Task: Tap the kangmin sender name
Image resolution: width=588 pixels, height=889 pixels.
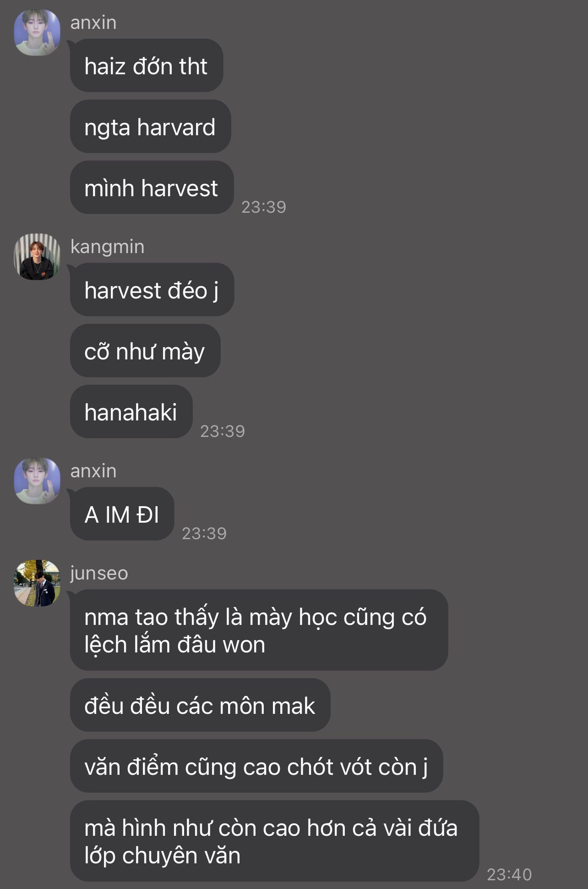Action: click(x=107, y=247)
